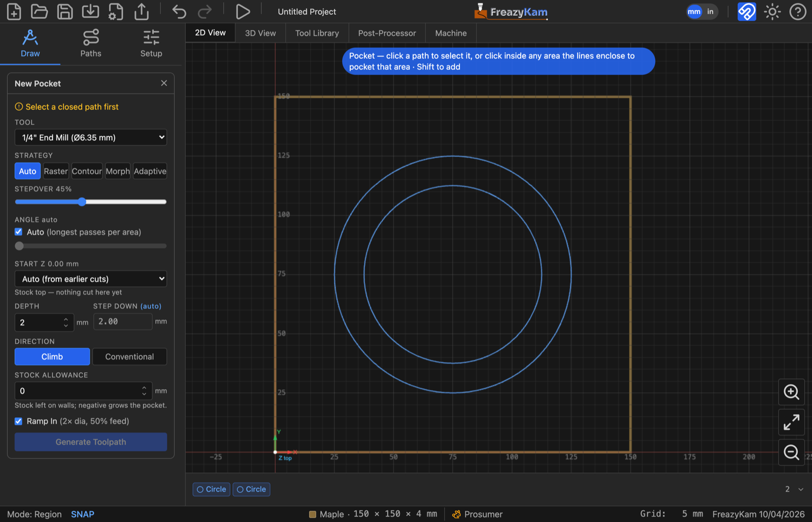Open the Post-Processor tab
Image resolution: width=812 pixels, height=522 pixels.
pyautogui.click(x=387, y=33)
